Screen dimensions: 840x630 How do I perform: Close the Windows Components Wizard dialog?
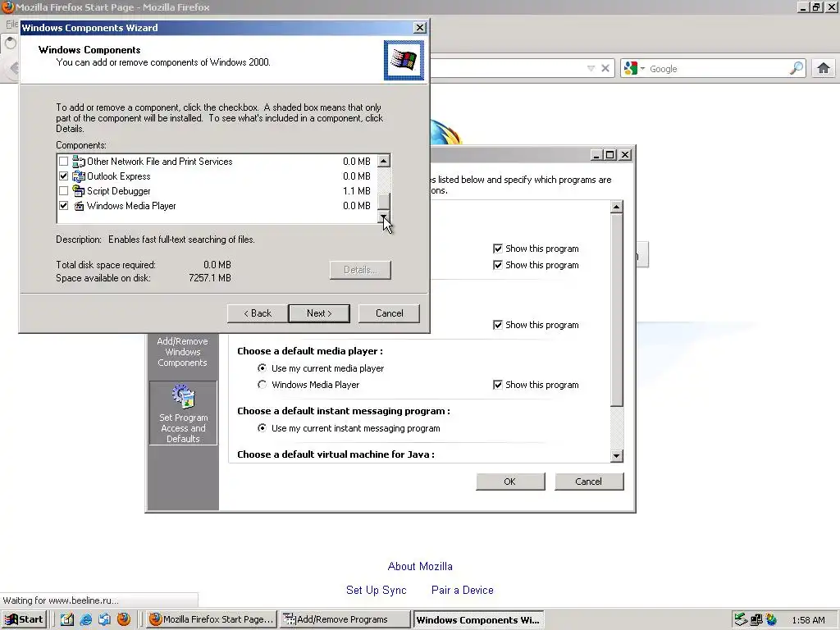tap(420, 28)
